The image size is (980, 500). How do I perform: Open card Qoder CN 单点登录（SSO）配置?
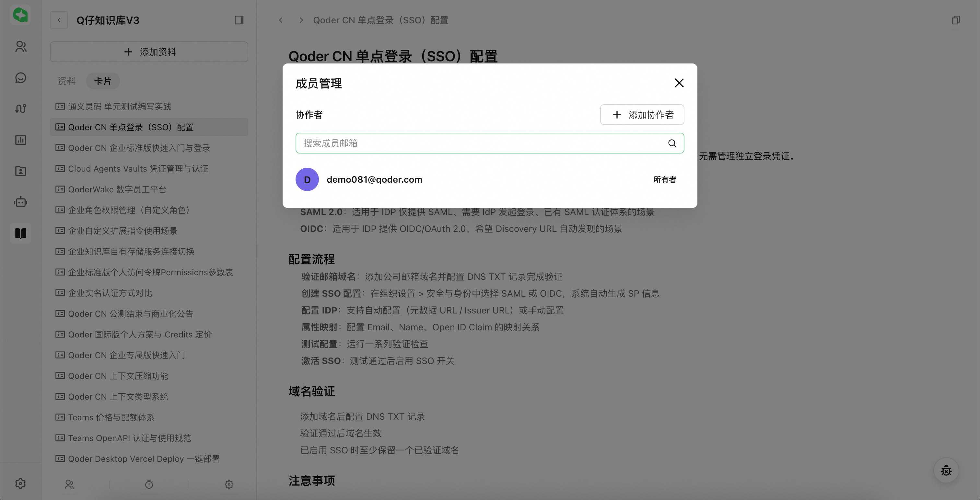(x=149, y=127)
